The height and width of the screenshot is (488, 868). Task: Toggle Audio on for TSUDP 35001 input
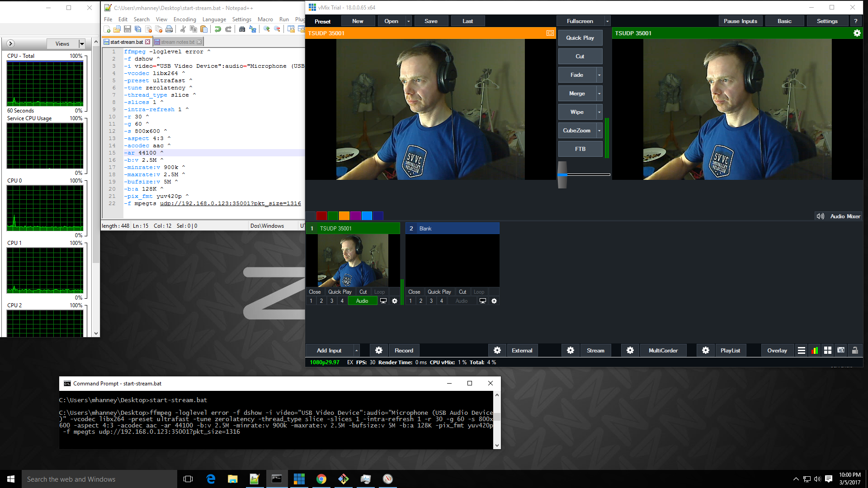pyautogui.click(x=362, y=301)
